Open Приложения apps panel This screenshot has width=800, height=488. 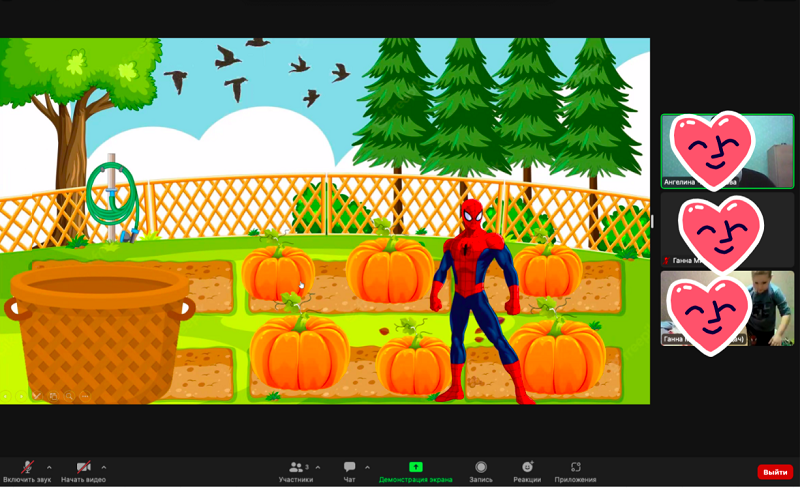click(x=575, y=471)
